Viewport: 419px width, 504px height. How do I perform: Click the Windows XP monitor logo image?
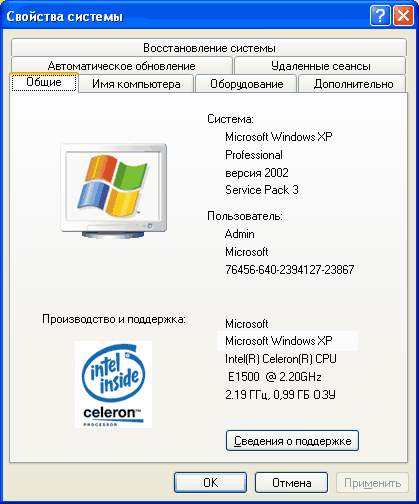[114, 190]
